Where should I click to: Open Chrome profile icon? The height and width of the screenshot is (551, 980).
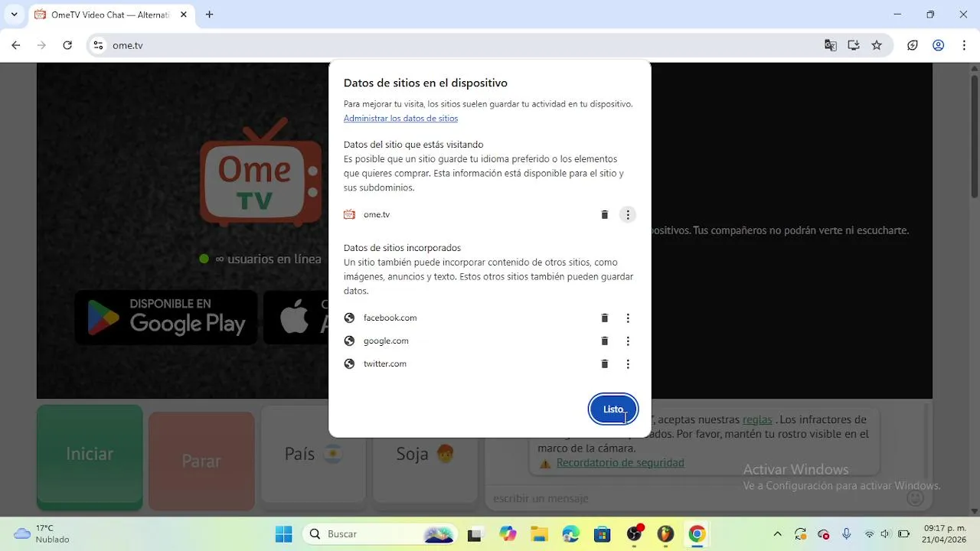coord(938,45)
